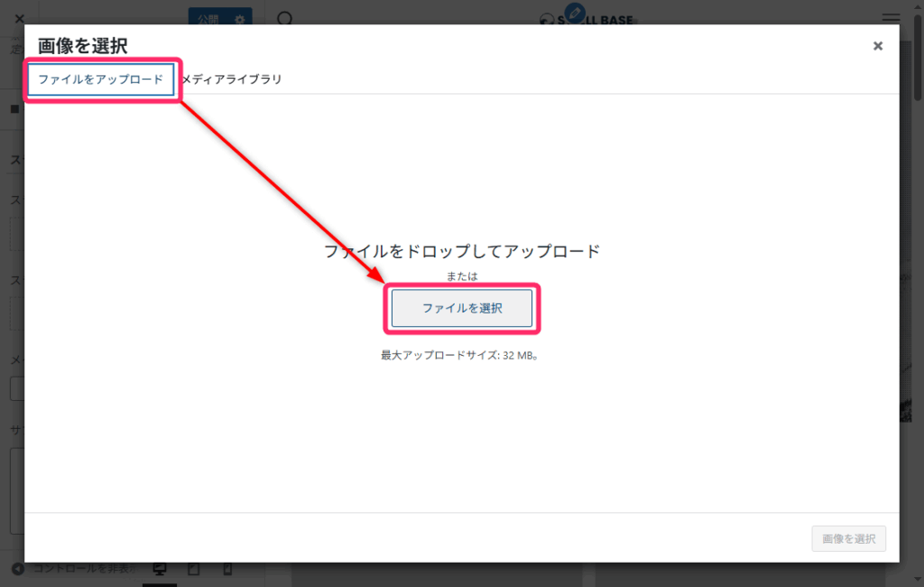This screenshot has height=587, width=924.
Task: Click the search magnifier icon in preview
Action: click(284, 19)
